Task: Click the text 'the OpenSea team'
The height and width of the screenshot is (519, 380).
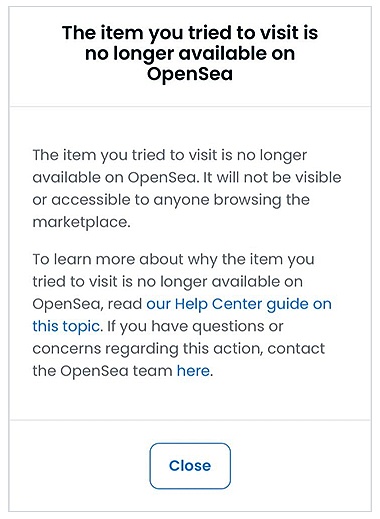Action: pos(102,371)
